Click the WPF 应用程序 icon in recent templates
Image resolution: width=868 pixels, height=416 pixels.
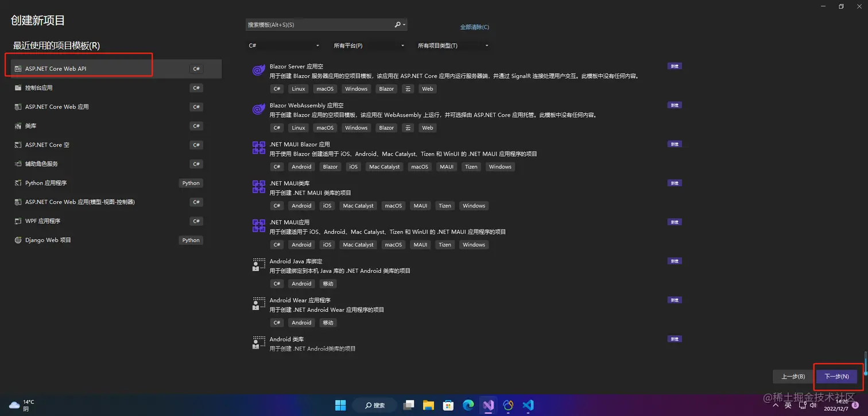click(18, 221)
